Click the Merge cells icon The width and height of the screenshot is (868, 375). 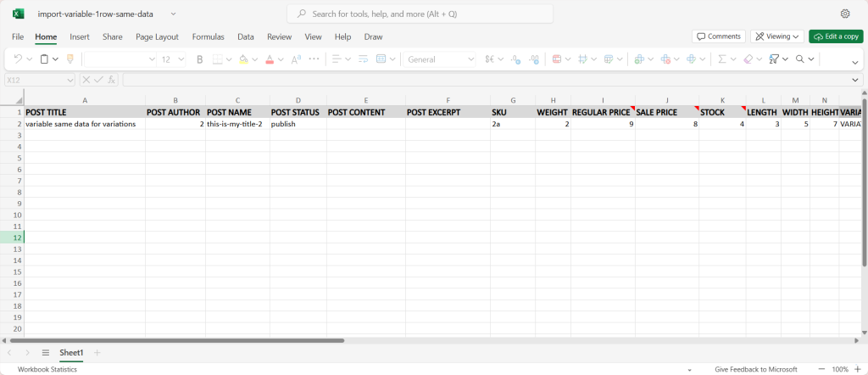(381, 59)
